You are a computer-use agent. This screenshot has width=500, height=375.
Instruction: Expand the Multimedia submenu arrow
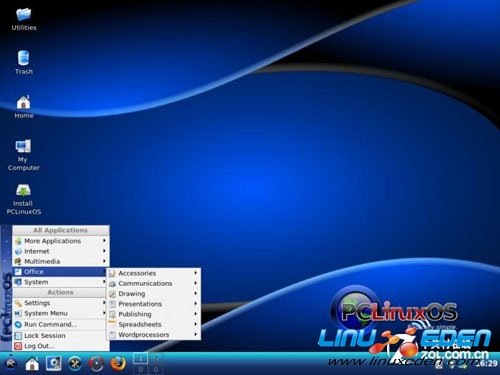click(104, 261)
